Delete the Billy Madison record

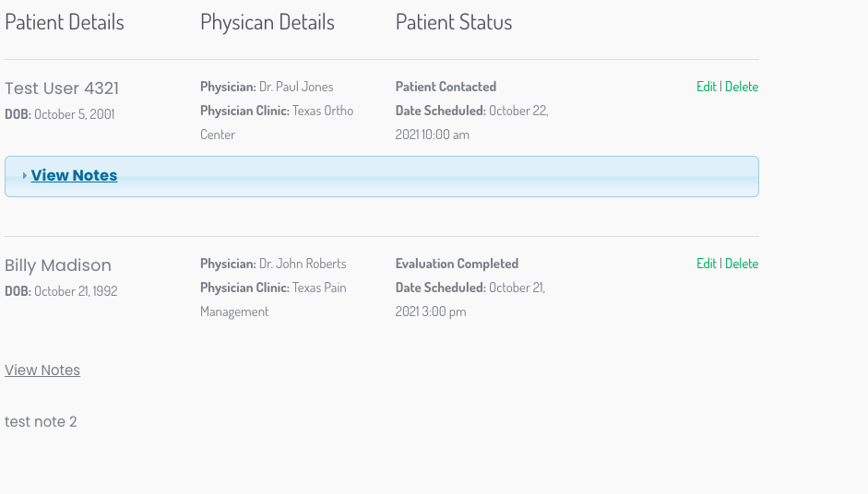click(742, 264)
